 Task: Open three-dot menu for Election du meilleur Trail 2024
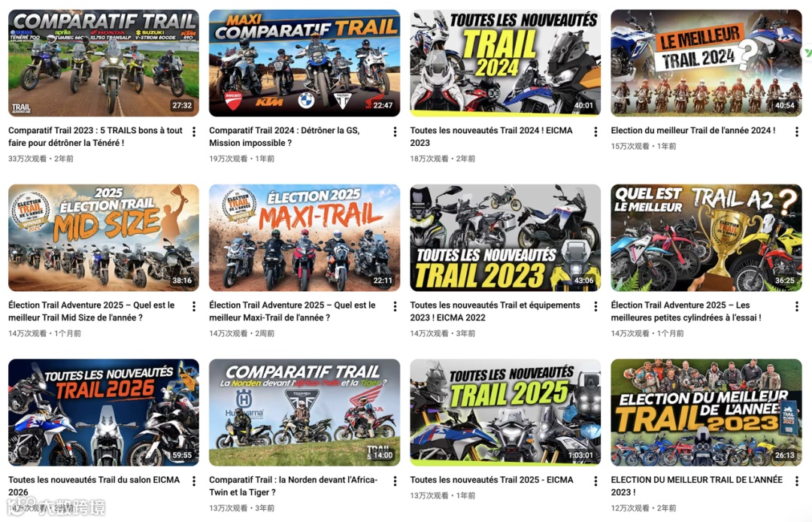(796, 132)
